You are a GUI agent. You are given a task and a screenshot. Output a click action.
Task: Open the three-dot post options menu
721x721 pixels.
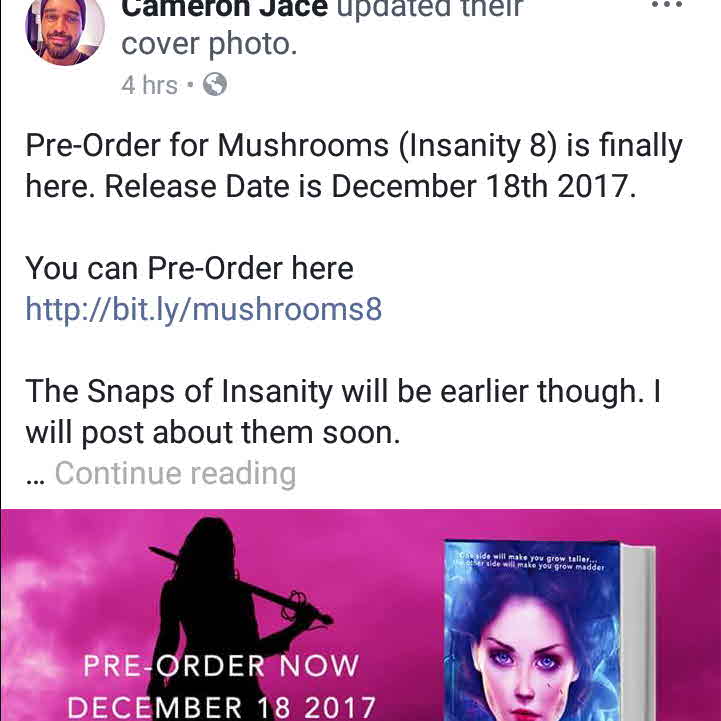(x=667, y=6)
